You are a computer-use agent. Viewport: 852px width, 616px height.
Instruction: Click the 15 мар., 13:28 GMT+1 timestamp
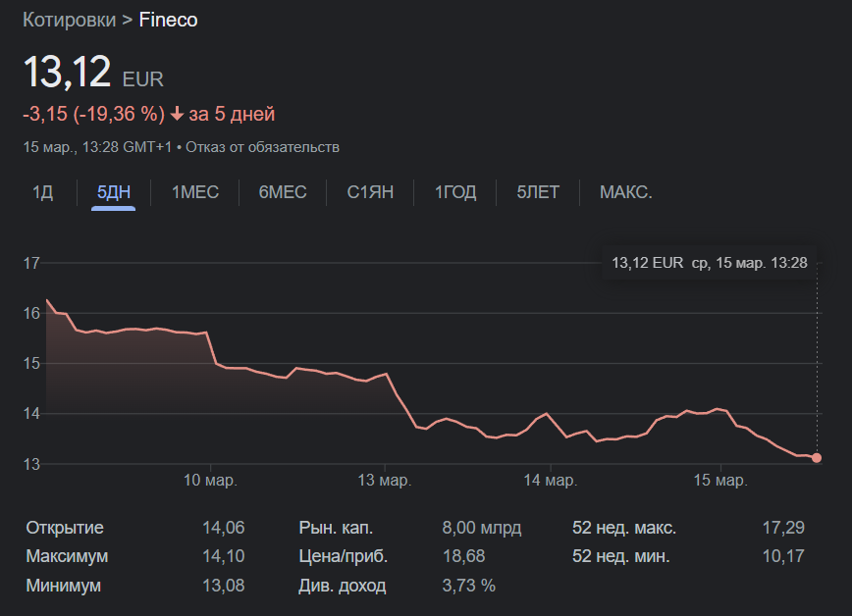click(x=97, y=147)
